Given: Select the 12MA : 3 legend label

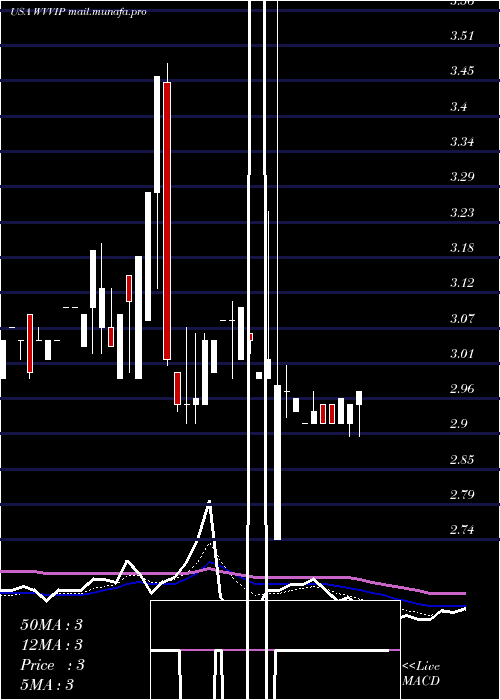Looking at the screenshot, I should click(x=51, y=645).
